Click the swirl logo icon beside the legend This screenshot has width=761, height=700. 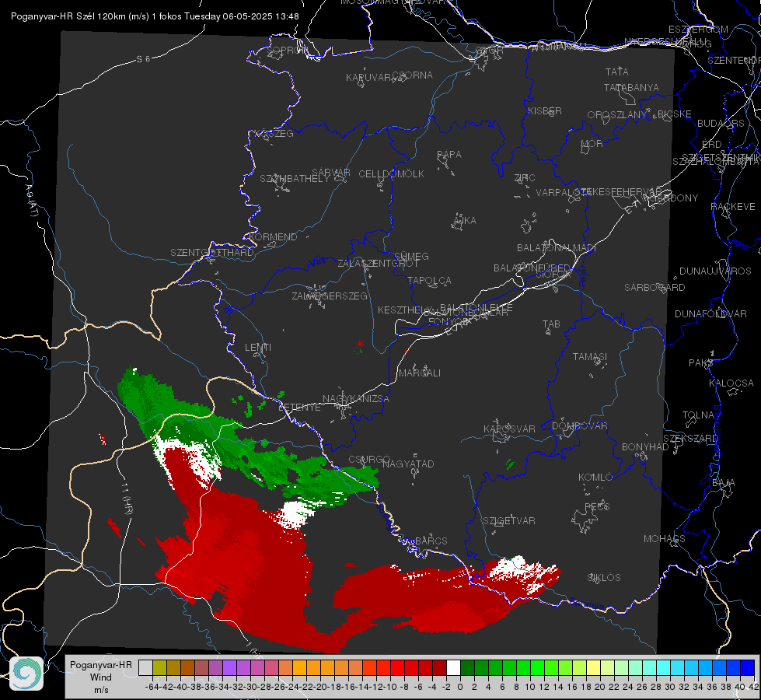26,674
